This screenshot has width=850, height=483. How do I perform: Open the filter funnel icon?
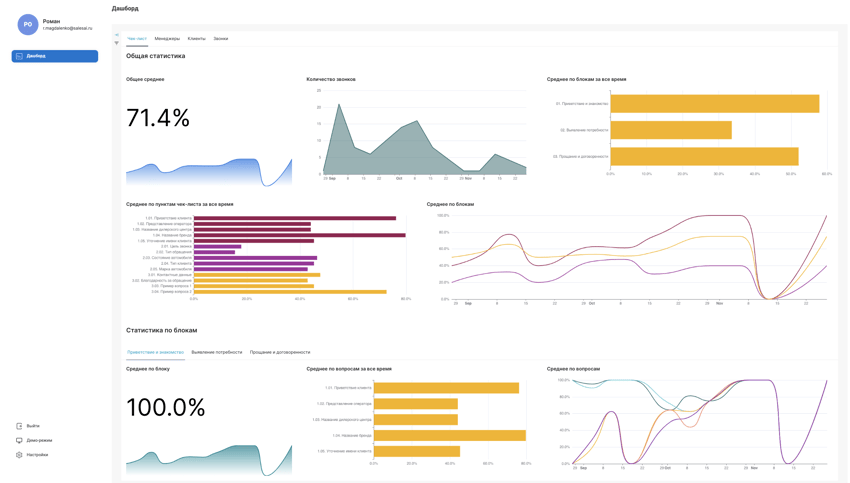116,43
